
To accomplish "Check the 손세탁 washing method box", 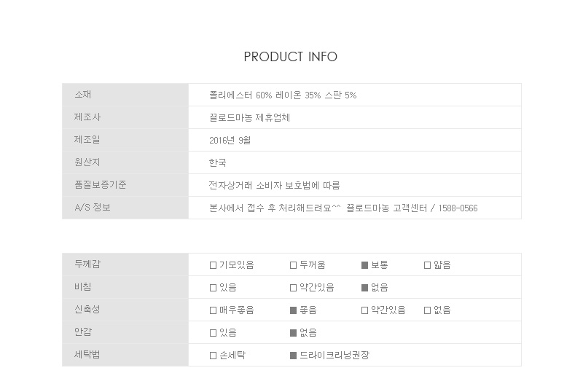I will click(x=213, y=356).
